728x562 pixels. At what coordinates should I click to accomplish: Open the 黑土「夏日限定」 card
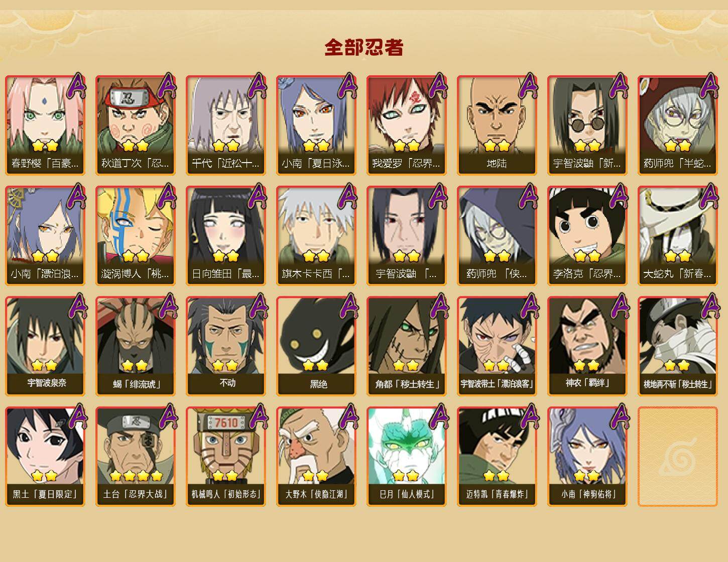(45, 457)
